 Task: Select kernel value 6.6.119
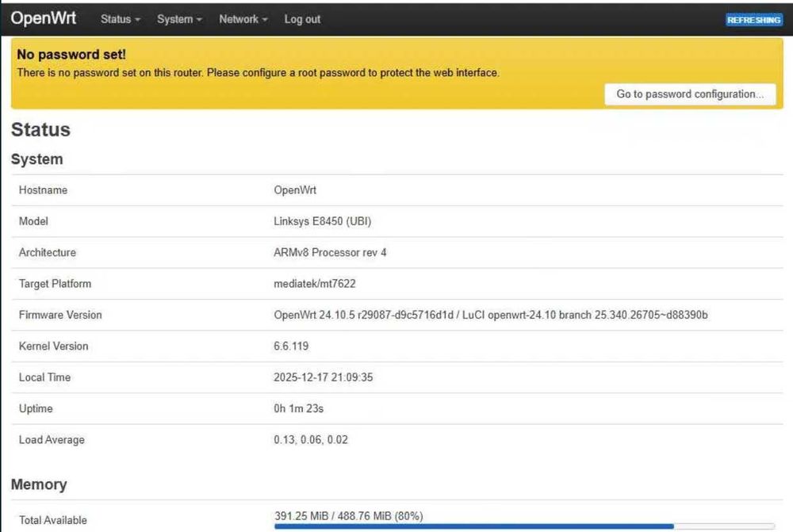coord(291,346)
